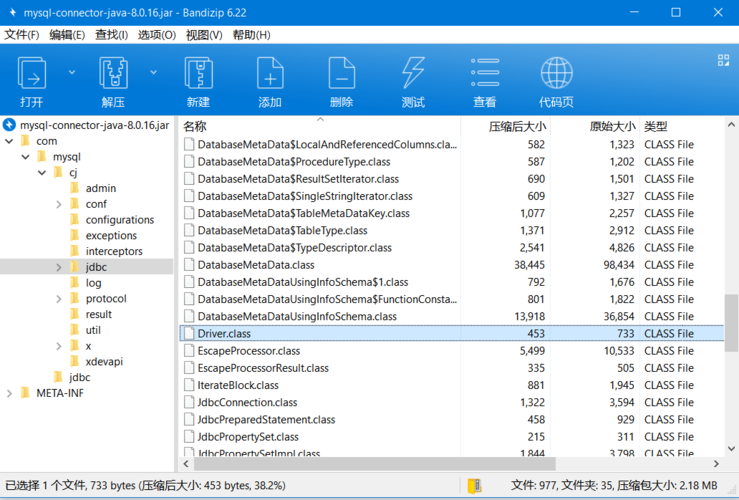Image resolution: width=739 pixels, height=500 pixels.
Task: Expand the protocol folder
Action: point(58,299)
